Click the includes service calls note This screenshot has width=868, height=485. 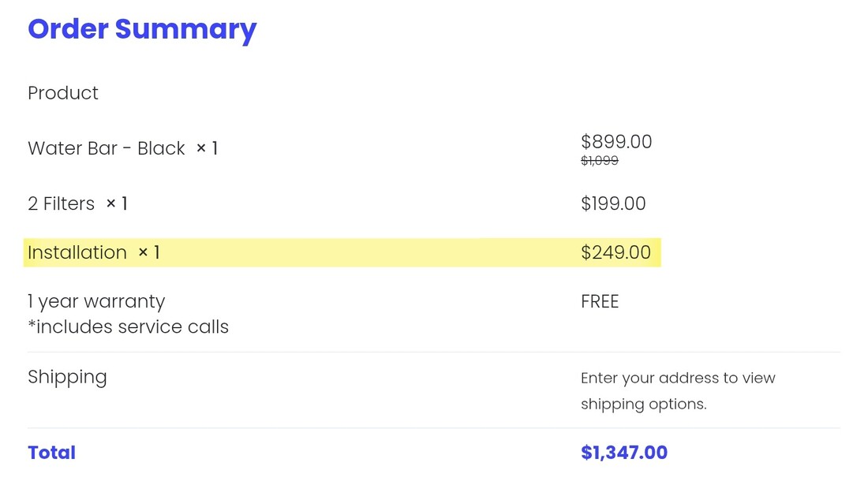tap(128, 326)
